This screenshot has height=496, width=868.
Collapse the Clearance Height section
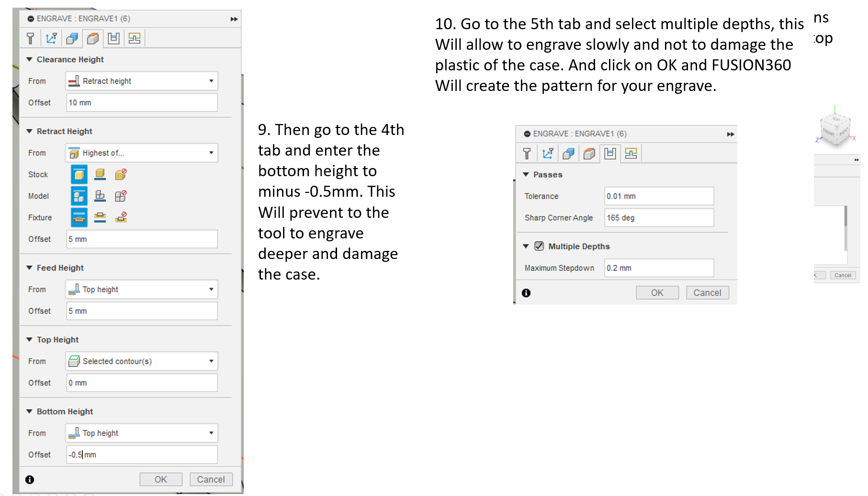click(30, 59)
